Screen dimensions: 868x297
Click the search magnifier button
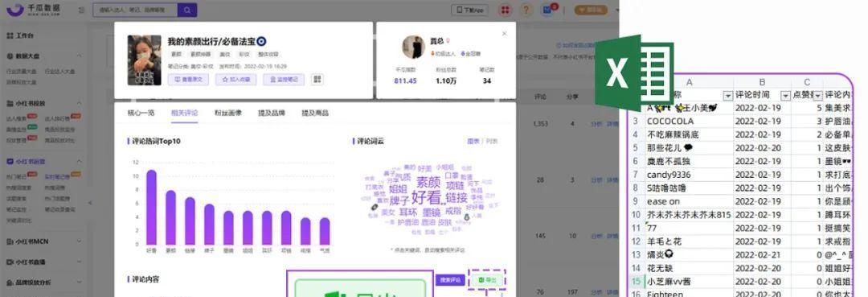(187, 10)
